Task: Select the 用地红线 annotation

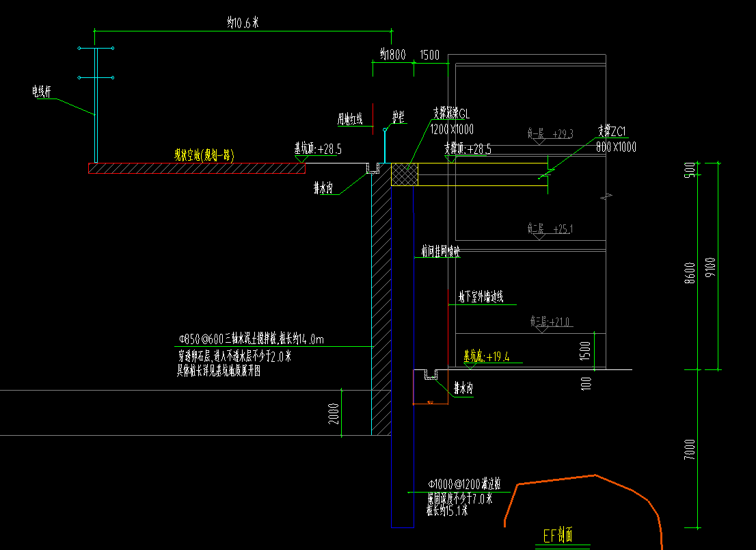Action: click(x=349, y=120)
